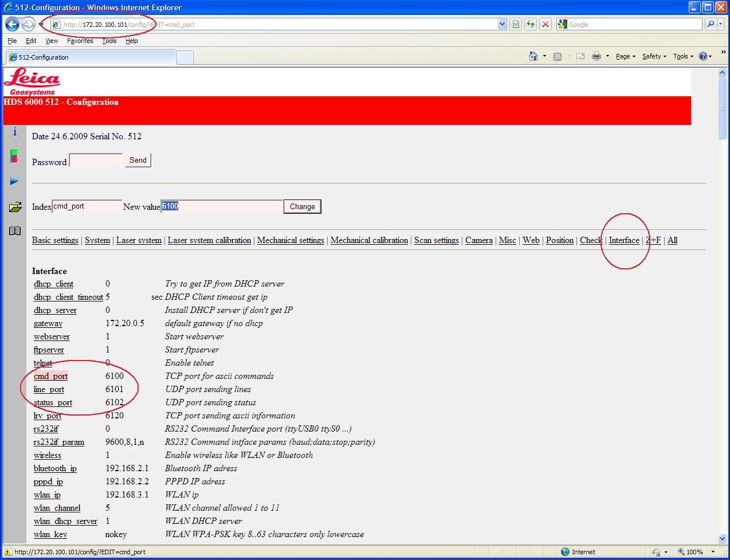Open the All category link

coord(673,240)
